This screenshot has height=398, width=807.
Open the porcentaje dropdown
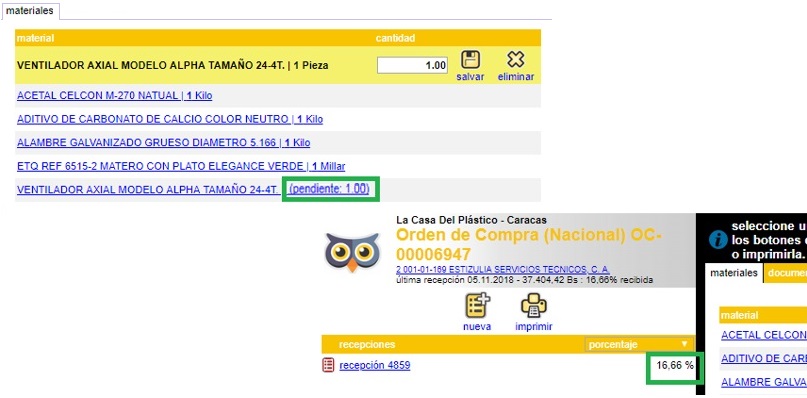pos(639,344)
